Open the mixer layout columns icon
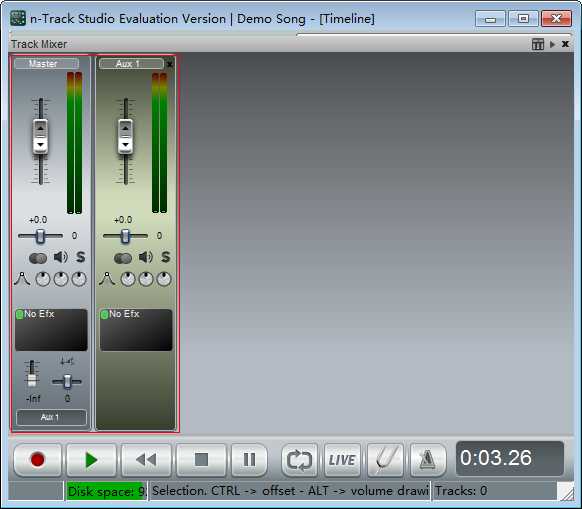The image size is (582, 509). (x=538, y=44)
